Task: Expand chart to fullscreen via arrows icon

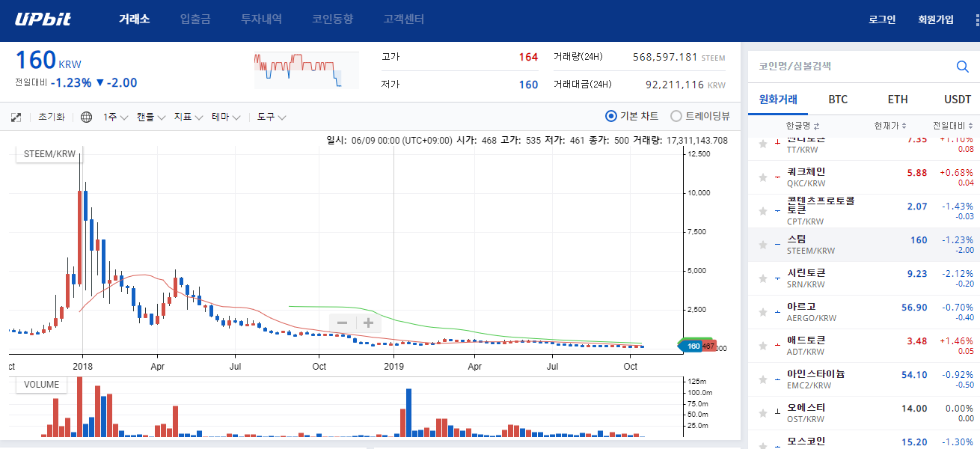Action: [x=16, y=117]
